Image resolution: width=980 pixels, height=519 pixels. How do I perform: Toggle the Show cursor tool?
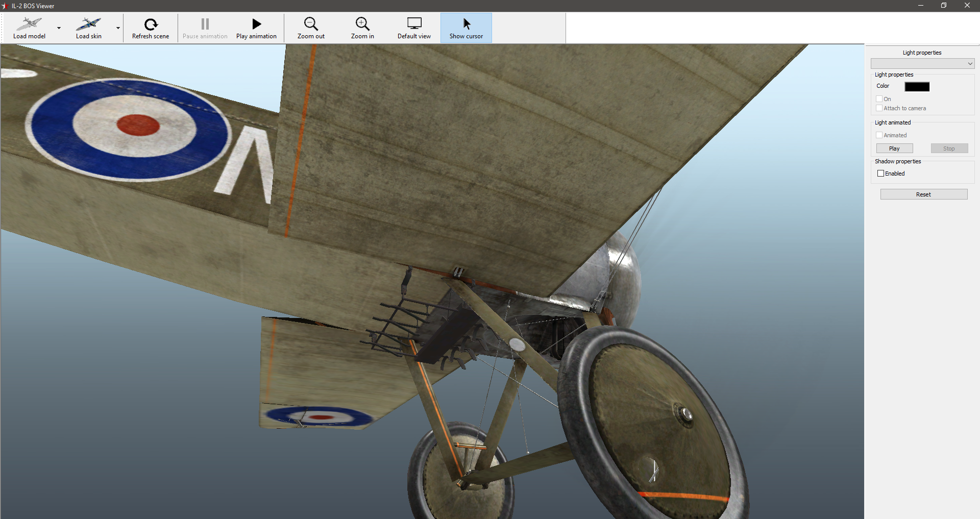point(466,28)
